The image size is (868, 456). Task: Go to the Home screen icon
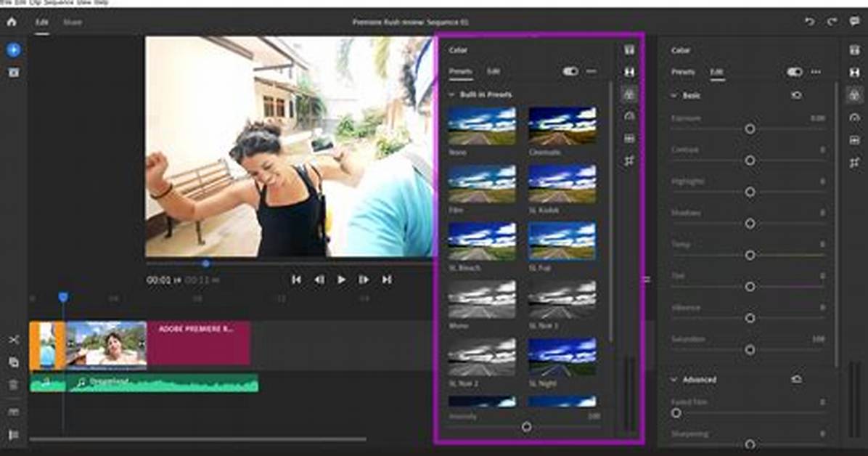coord(12,23)
